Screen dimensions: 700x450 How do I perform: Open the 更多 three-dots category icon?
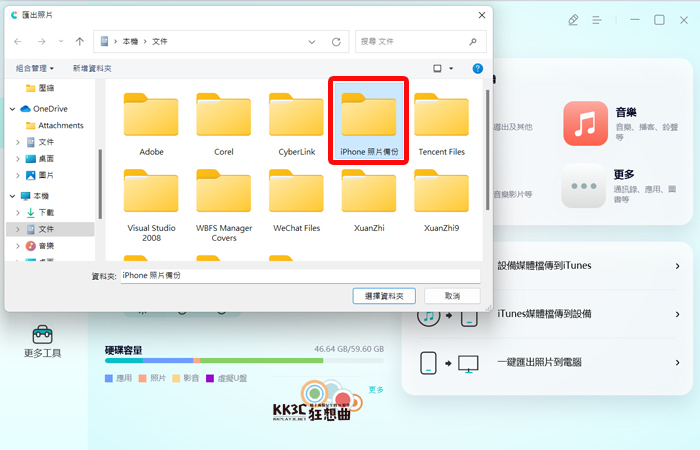(583, 186)
